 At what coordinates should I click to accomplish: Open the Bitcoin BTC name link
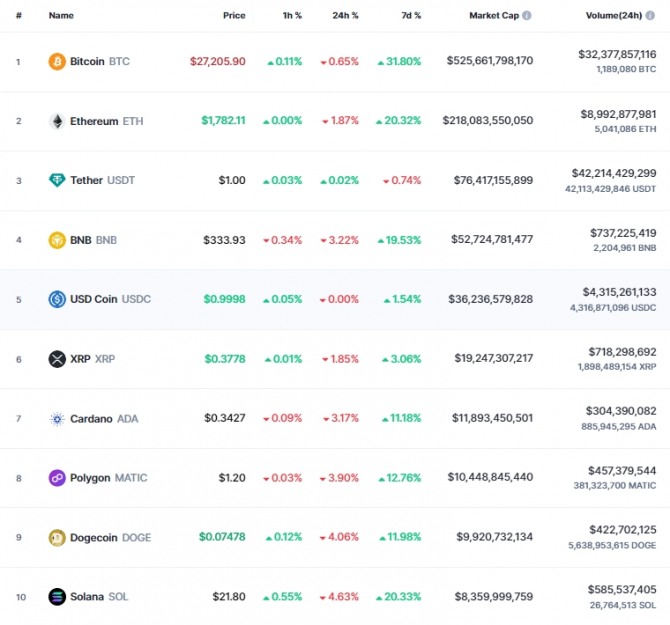click(100, 62)
